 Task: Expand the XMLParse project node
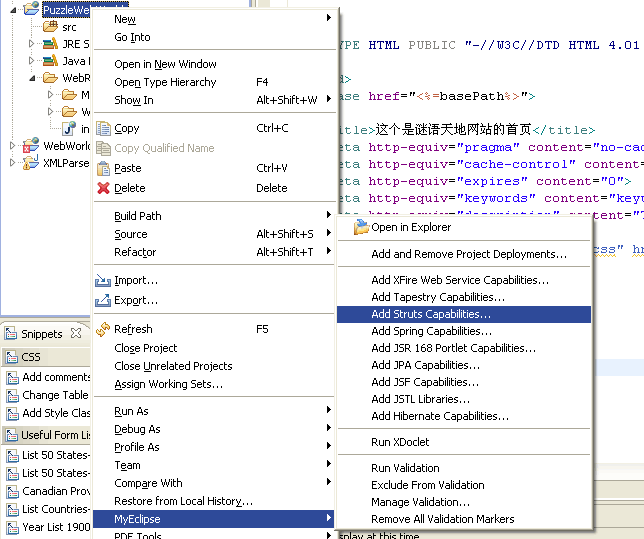(x=12, y=163)
